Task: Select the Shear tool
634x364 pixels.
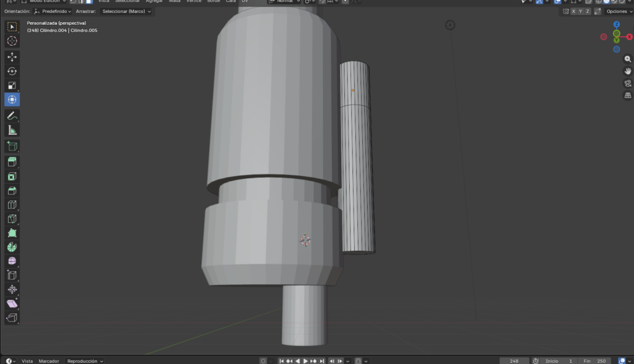Action: tap(12, 304)
